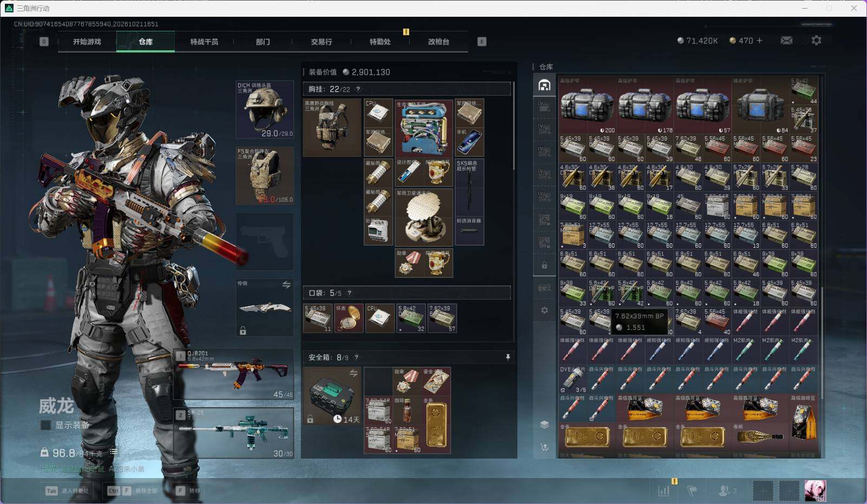Screen dimensions: 867x504
Task: Select the FS composite body armor slot
Action: [x=265, y=176]
